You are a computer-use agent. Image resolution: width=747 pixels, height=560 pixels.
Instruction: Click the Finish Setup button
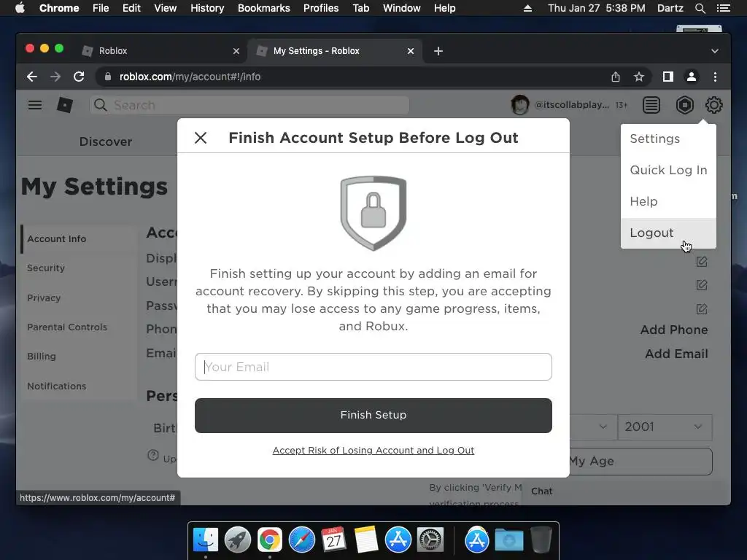[x=373, y=415]
